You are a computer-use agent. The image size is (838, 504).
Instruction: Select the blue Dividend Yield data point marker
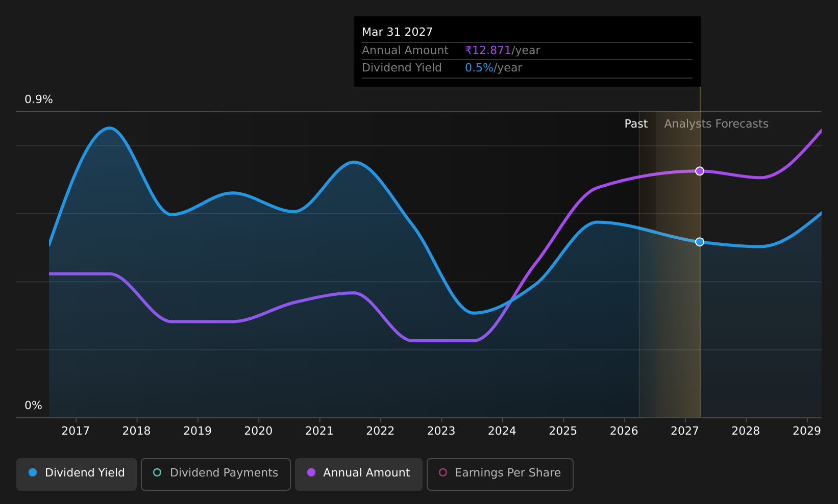click(x=700, y=242)
